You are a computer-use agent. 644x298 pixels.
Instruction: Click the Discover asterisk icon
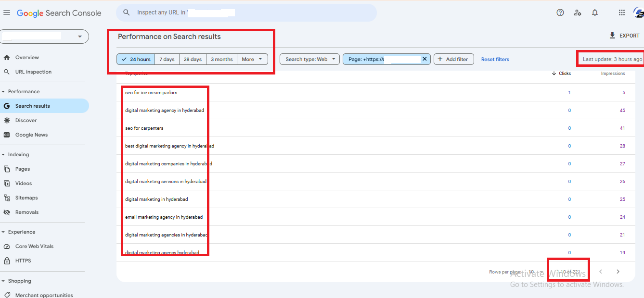pos(7,120)
